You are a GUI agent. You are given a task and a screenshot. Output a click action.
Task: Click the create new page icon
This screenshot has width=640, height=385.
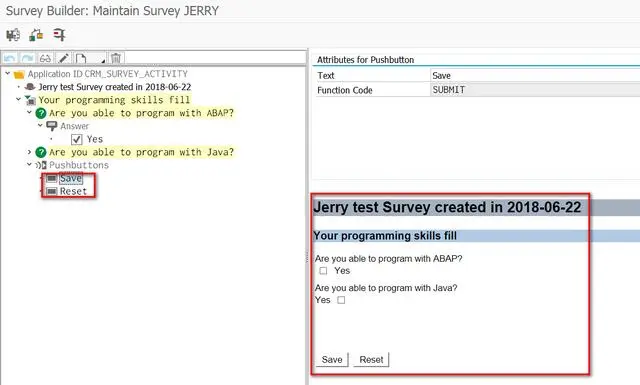pos(81,58)
